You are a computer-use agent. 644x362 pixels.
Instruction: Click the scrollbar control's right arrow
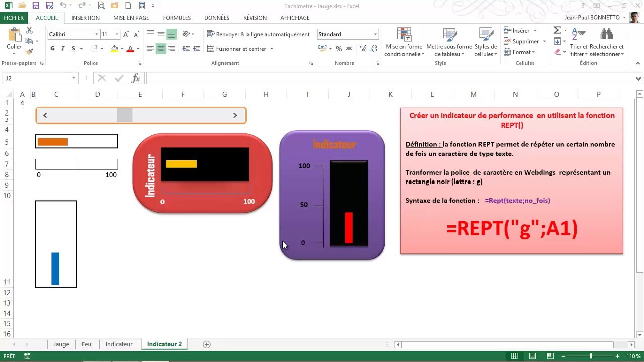point(235,115)
